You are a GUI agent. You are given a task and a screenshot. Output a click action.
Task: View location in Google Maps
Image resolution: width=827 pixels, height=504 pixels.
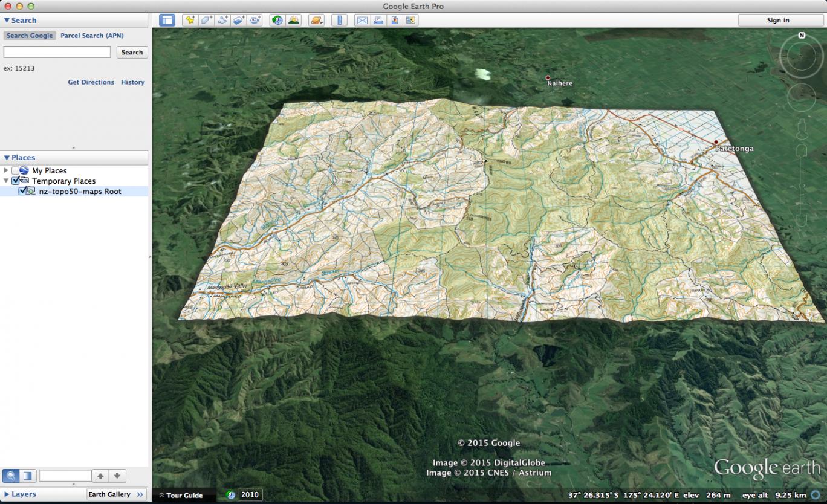tap(411, 20)
